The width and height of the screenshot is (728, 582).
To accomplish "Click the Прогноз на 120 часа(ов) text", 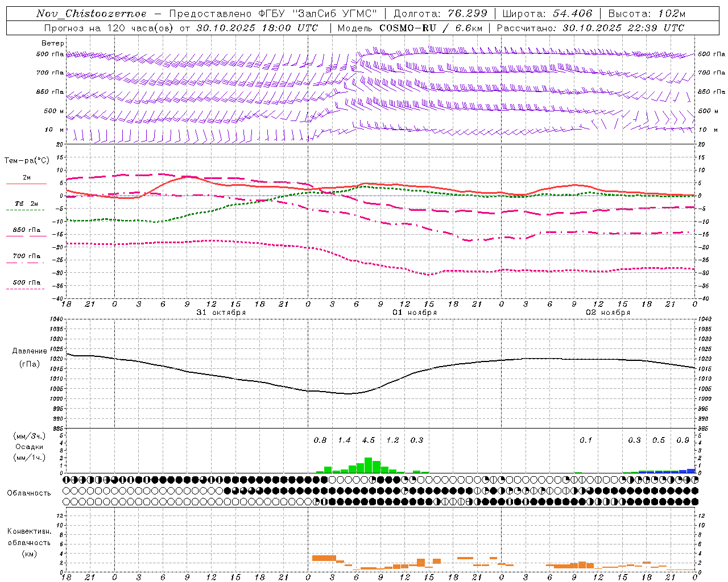I will tap(108, 28).
